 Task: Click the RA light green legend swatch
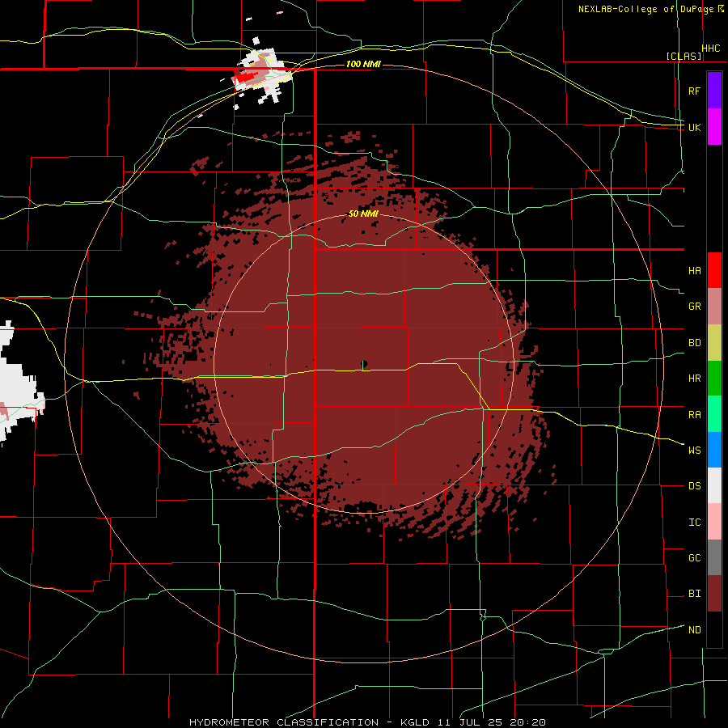[x=714, y=414]
